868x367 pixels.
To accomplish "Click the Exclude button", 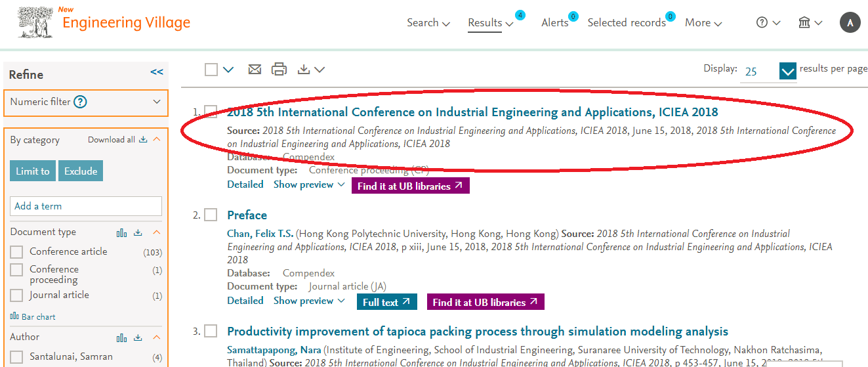I will tap(81, 171).
